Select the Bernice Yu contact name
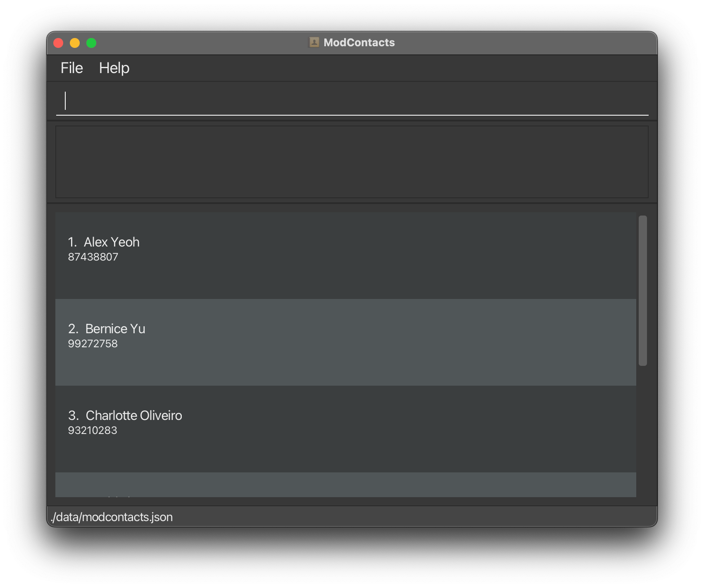Screen dimensions: 704x588 pos(115,329)
